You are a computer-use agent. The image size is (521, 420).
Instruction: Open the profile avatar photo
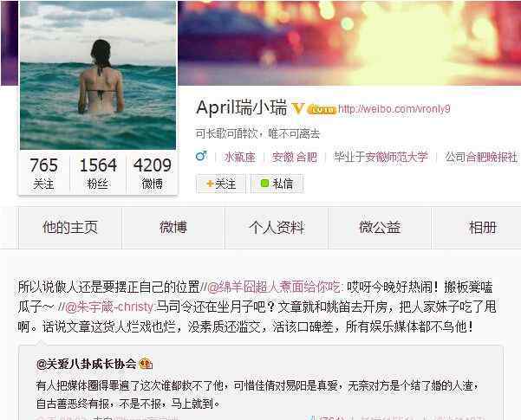tap(98, 75)
